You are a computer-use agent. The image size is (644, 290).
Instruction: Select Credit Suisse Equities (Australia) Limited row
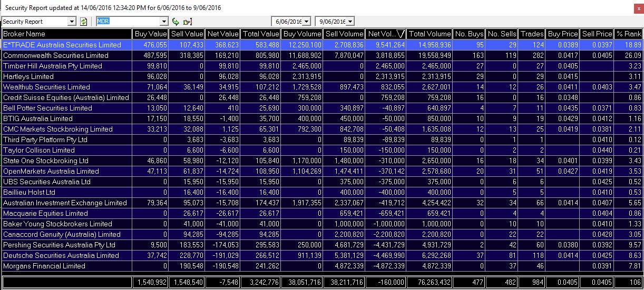tap(322, 97)
